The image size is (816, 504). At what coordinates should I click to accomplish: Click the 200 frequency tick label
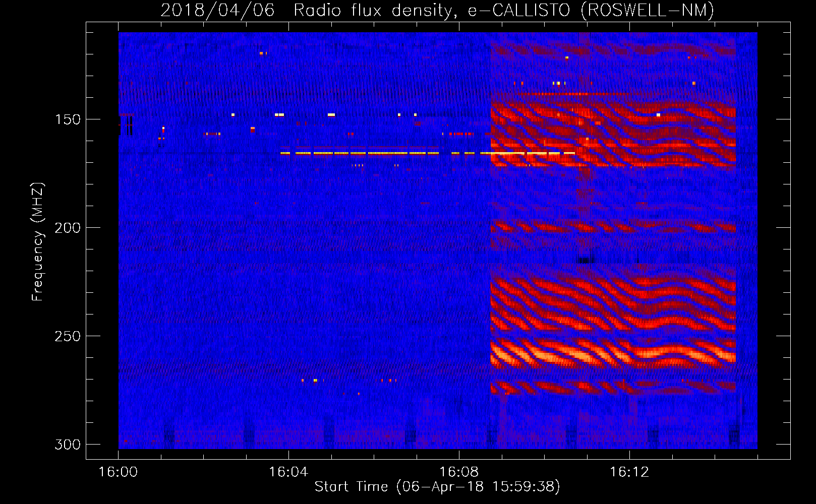(68, 228)
